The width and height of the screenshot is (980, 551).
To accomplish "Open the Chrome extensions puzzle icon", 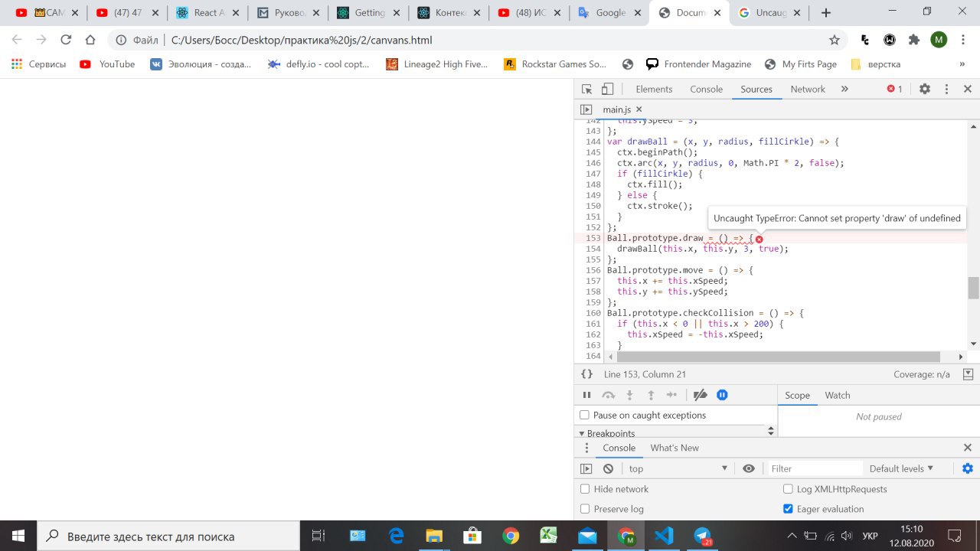I will (x=914, y=40).
